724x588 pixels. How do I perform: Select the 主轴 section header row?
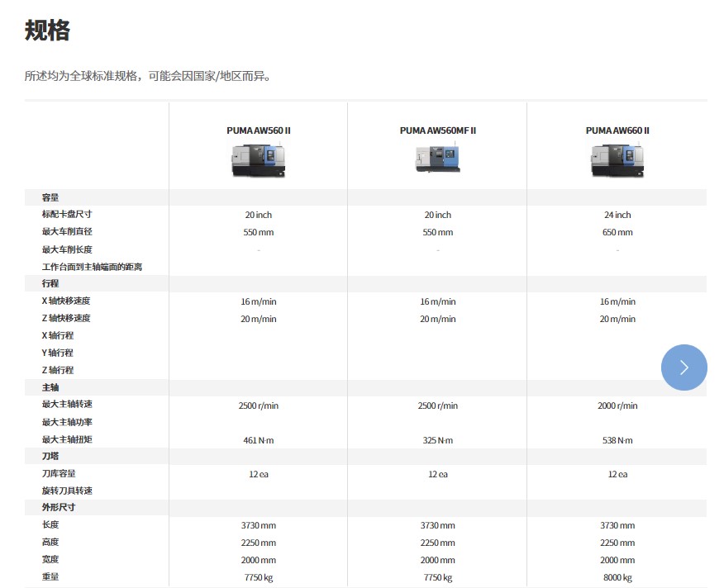365,387
